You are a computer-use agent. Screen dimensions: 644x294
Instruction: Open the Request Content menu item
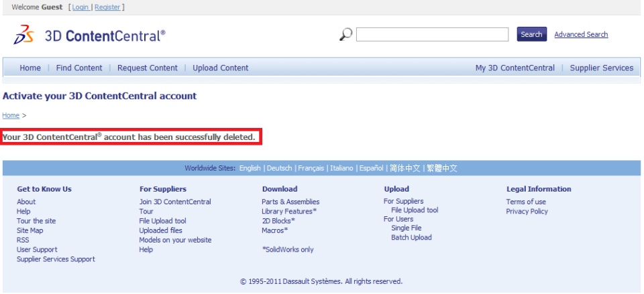(148, 68)
